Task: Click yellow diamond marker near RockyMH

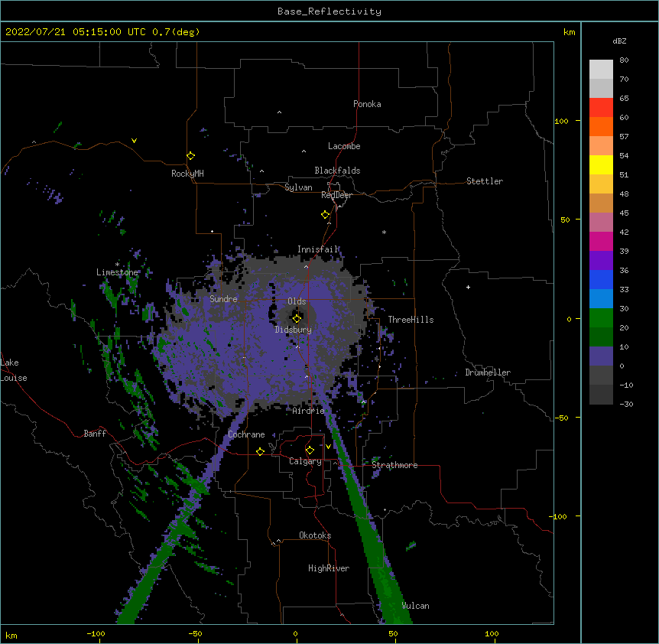Action: [190, 156]
